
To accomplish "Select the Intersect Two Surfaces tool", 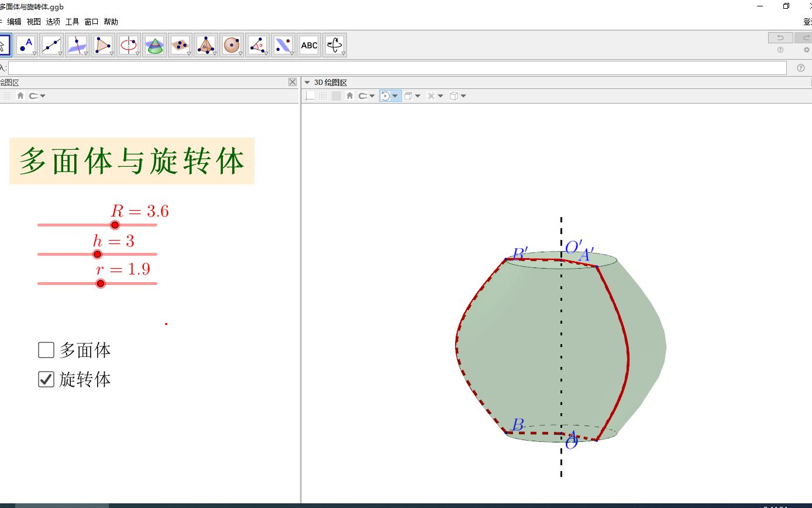I will 154,45.
